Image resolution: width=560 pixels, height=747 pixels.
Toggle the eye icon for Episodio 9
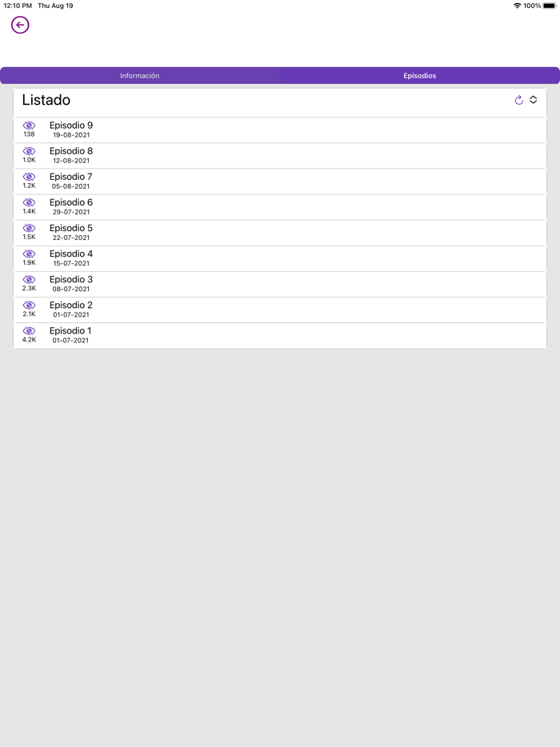(29, 126)
